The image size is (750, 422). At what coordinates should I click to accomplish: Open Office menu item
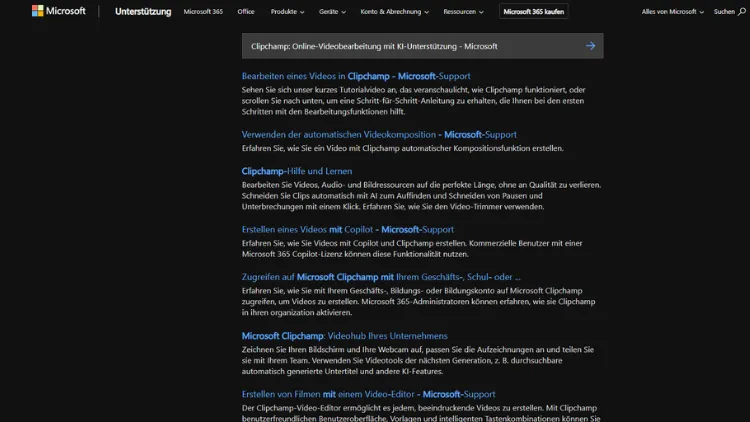tap(246, 11)
